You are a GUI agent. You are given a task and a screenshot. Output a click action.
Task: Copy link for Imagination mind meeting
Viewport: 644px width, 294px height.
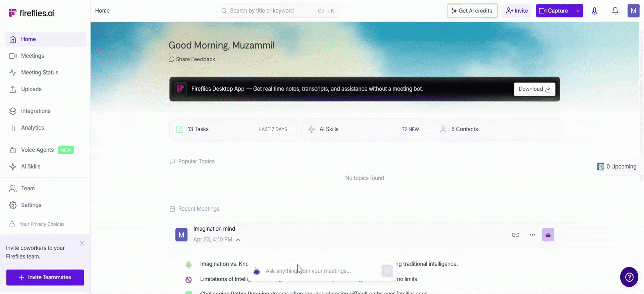(516, 235)
